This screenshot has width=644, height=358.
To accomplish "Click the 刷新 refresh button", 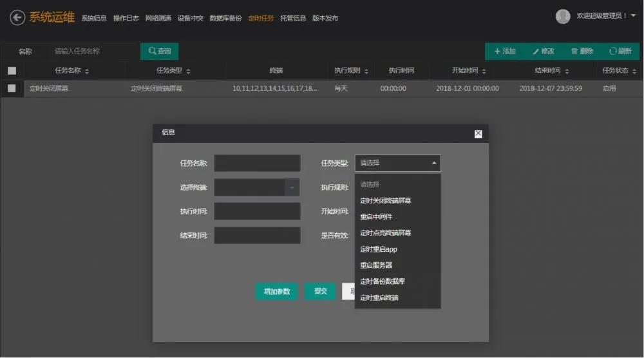I will pos(620,52).
